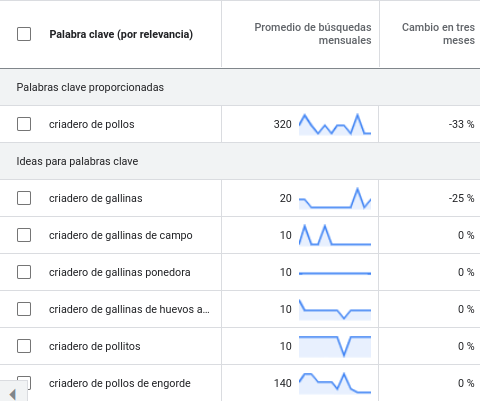View the flat trend line for gallinas ponedora
The height and width of the screenshot is (401, 480).
click(335, 273)
